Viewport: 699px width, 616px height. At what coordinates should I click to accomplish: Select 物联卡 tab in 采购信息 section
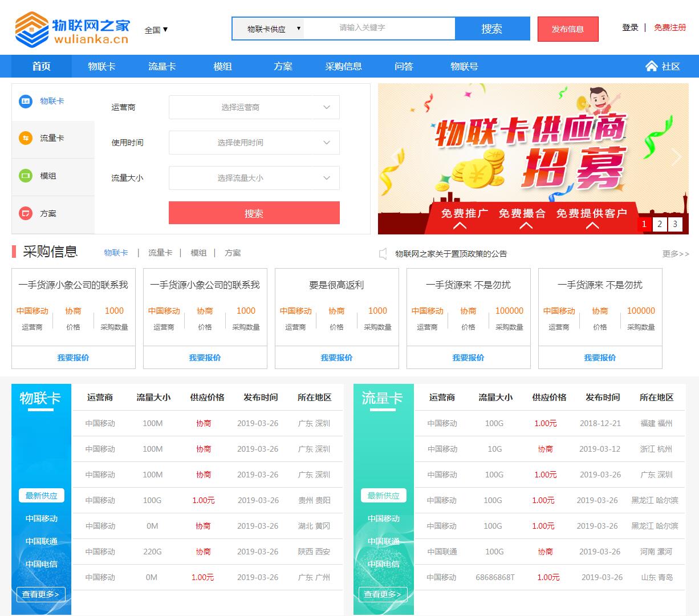click(x=116, y=253)
